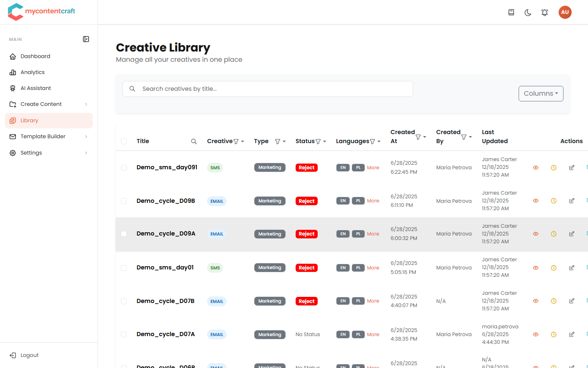Open the documentation book icon
588x368 pixels.
pyautogui.click(x=511, y=12)
